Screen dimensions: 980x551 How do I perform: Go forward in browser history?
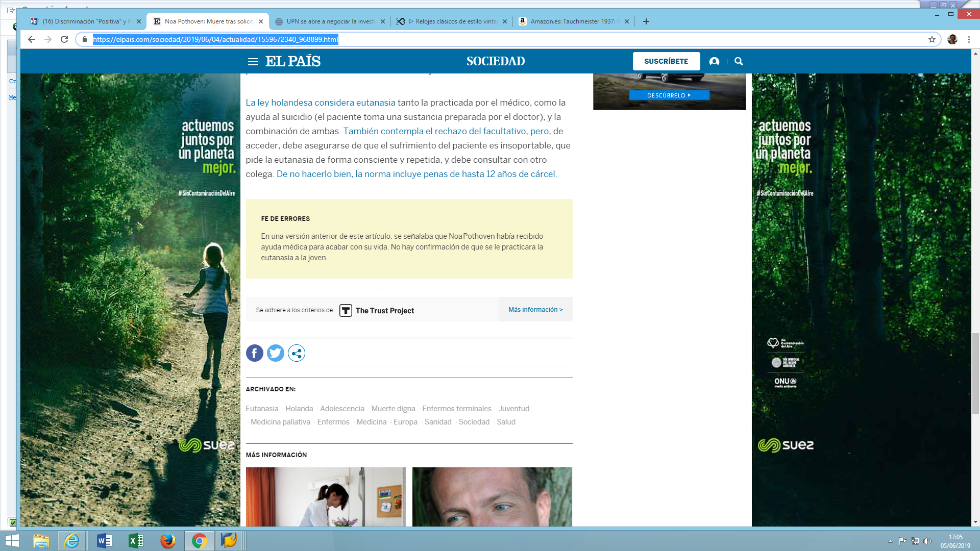coord(48,39)
